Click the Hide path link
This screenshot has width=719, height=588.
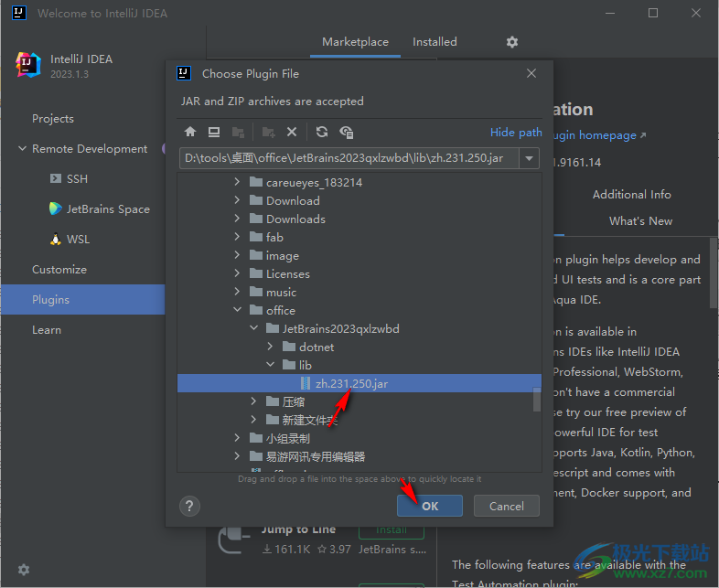point(516,133)
